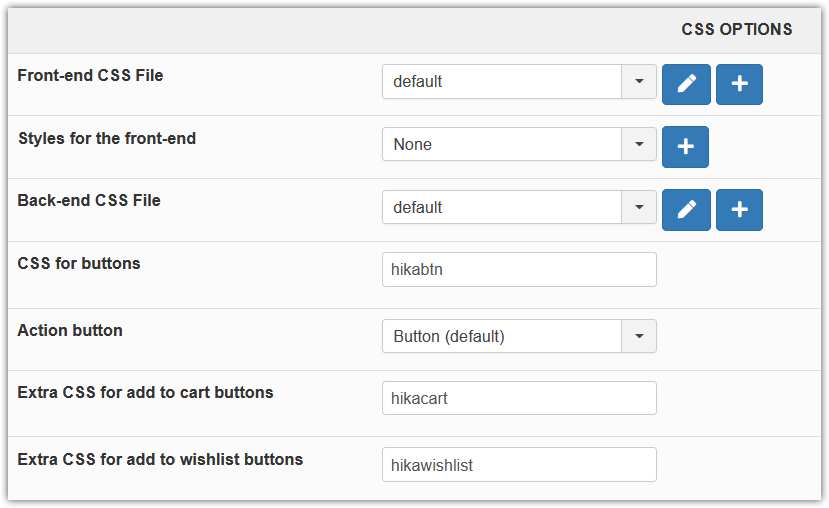Image resolution: width=829 pixels, height=508 pixels.
Task: Click Extra CSS for add to wishlist label
Action: [160, 459]
